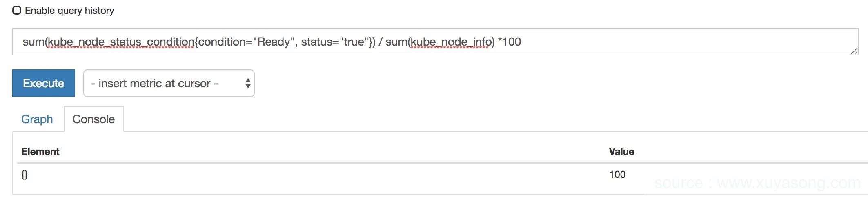The height and width of the screenshot is (208, 868).
Task: Select the Console tab
Action: 93,119
